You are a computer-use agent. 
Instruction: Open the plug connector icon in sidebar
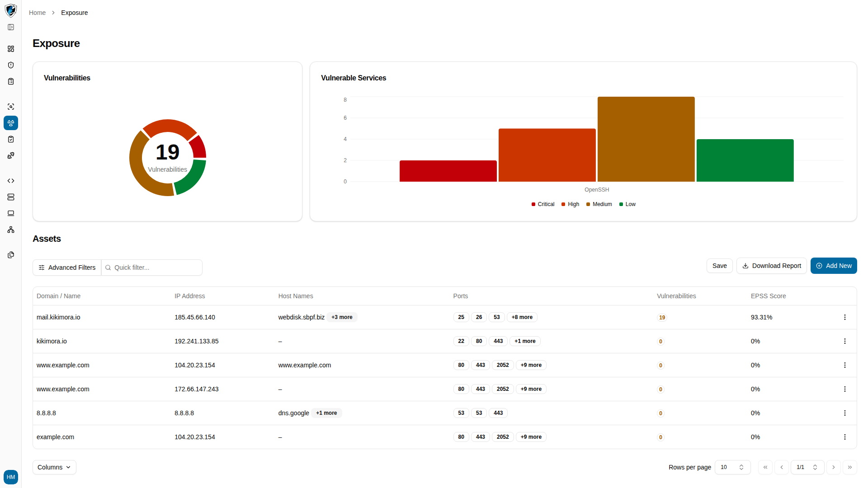[x=11, y=155]
